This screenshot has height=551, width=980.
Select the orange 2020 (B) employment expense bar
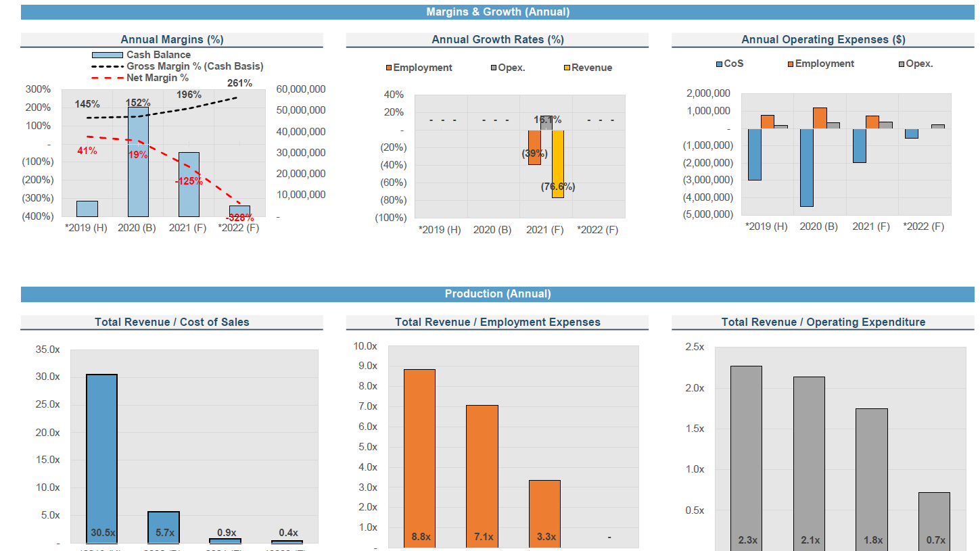point(820,118)
